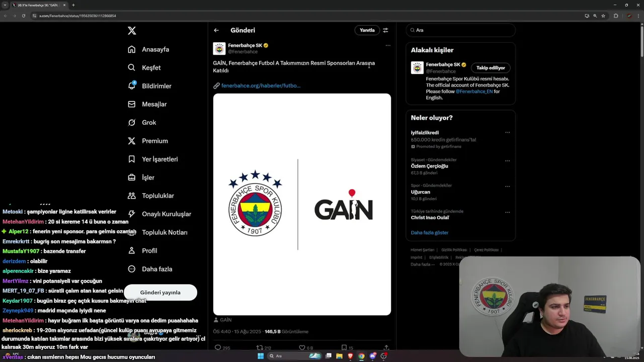Open Task View on the taskbar
This screenshot has width=644, height=362.
(x=329, y=356)
